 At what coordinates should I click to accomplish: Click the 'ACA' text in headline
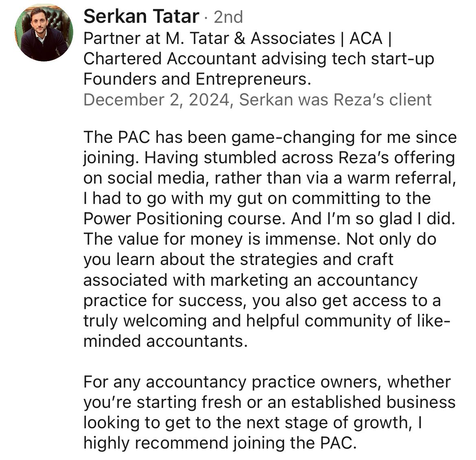366,38
